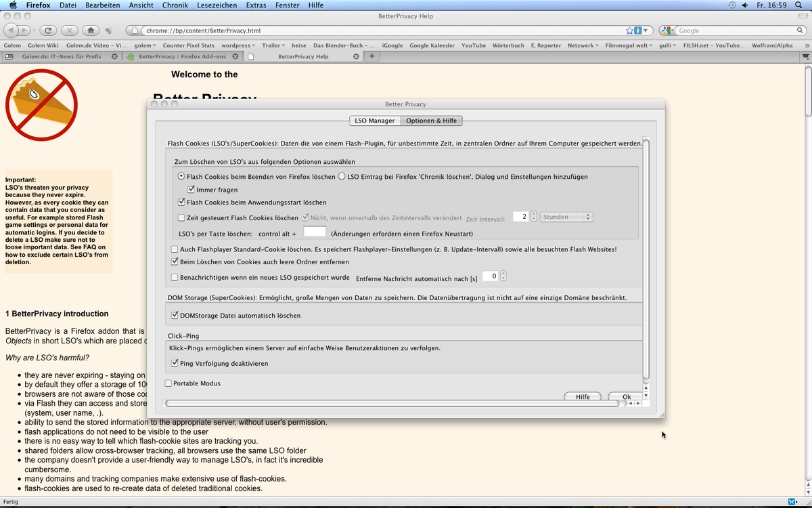Viewport: 812px width, 508px height.
Task: Open the 'Stunden' time unit dropdown
Action: point(566,217)
